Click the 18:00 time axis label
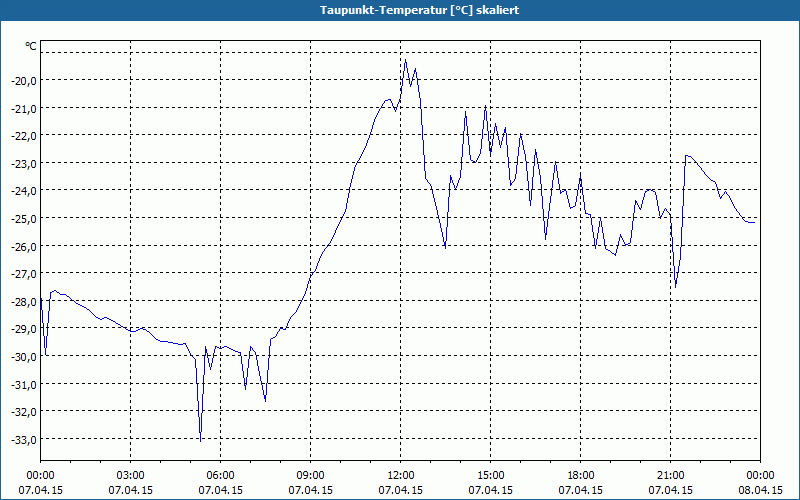The width and height of the screenshot is (800, 500). click(x=581, y=476)
